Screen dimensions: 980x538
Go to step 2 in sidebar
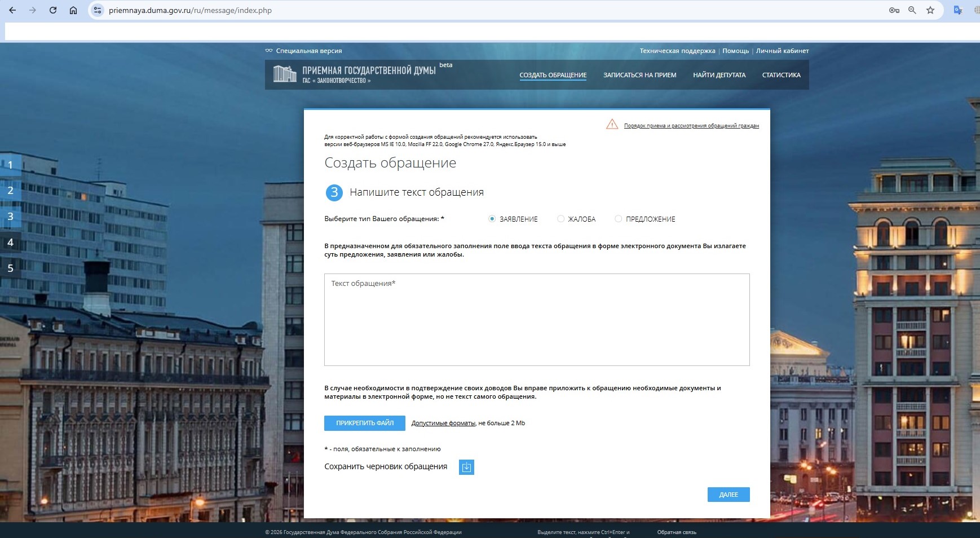pyautogui.click(x=10, y=191)
